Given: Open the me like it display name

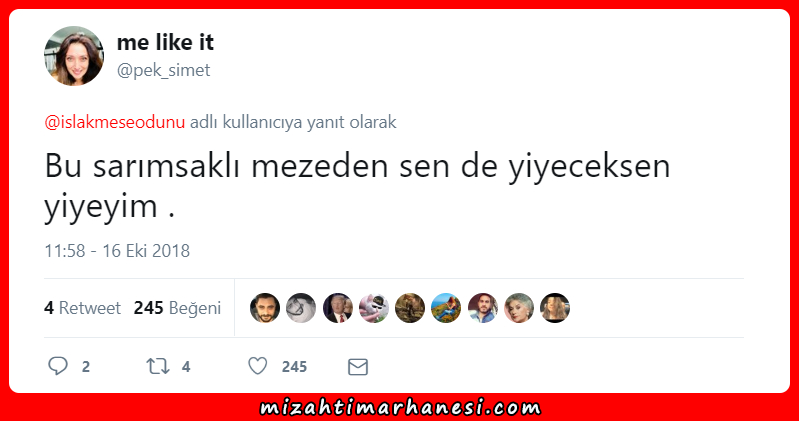Looking at the screenshot, I should [x=166, y=42].
